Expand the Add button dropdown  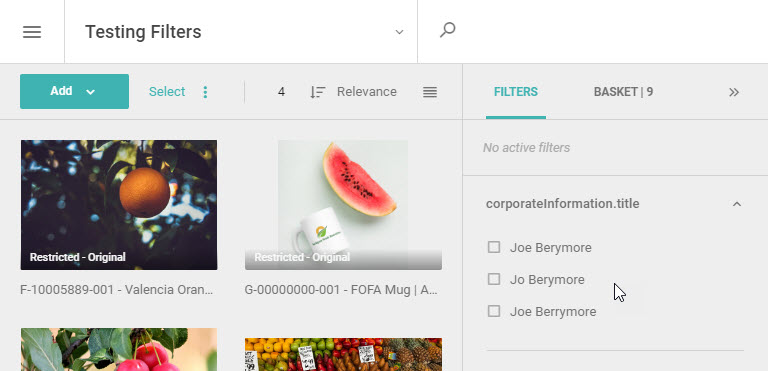point(90,92)
